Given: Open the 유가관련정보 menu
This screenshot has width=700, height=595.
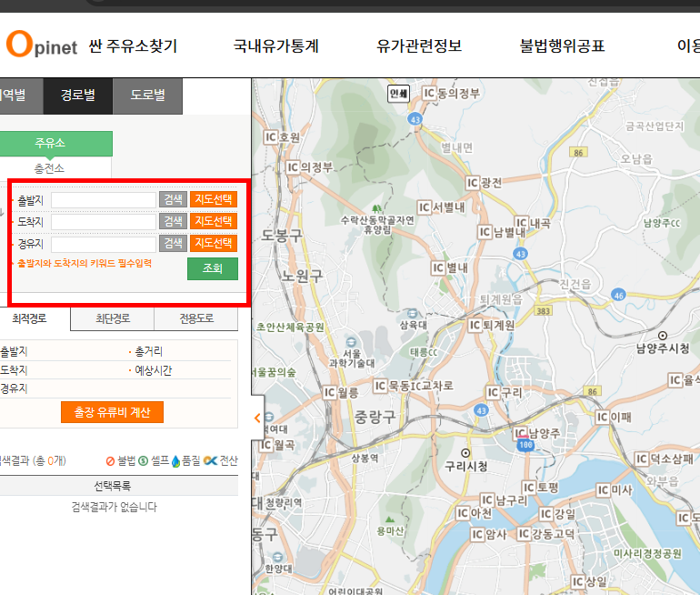Looking at the screenshot, I should (419, 45).
